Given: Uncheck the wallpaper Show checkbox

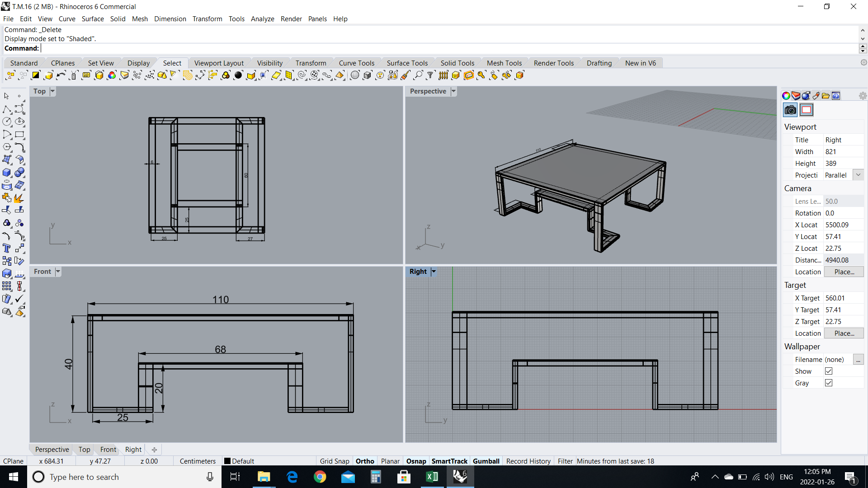Looking at the screenshot, I should [829, 371].
